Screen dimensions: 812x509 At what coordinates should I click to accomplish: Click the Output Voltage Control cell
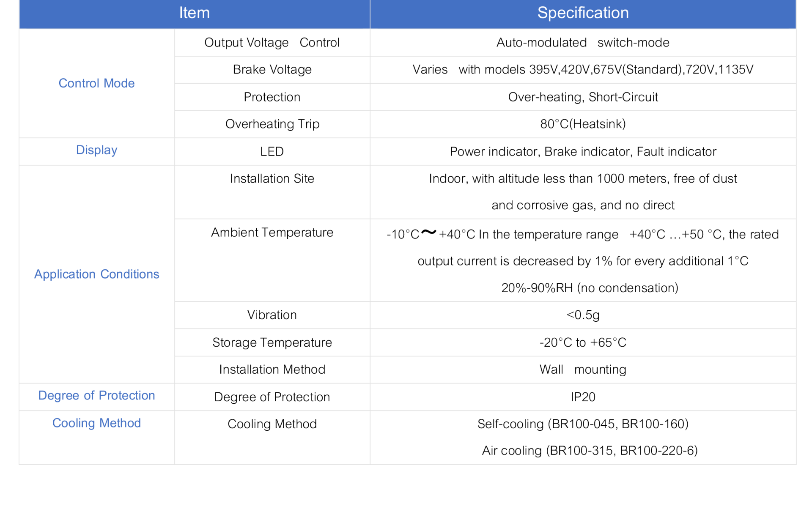point(272,42)
